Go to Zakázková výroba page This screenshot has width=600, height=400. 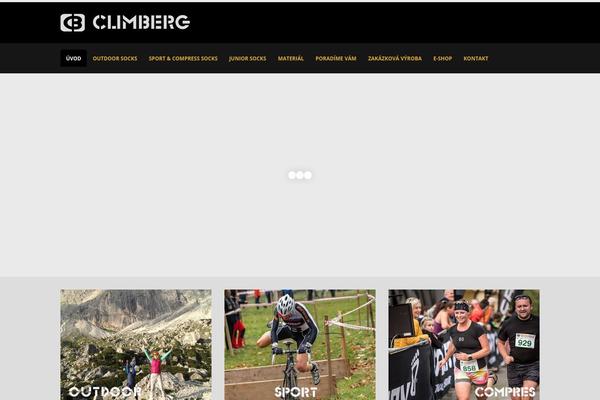(395, 58)
